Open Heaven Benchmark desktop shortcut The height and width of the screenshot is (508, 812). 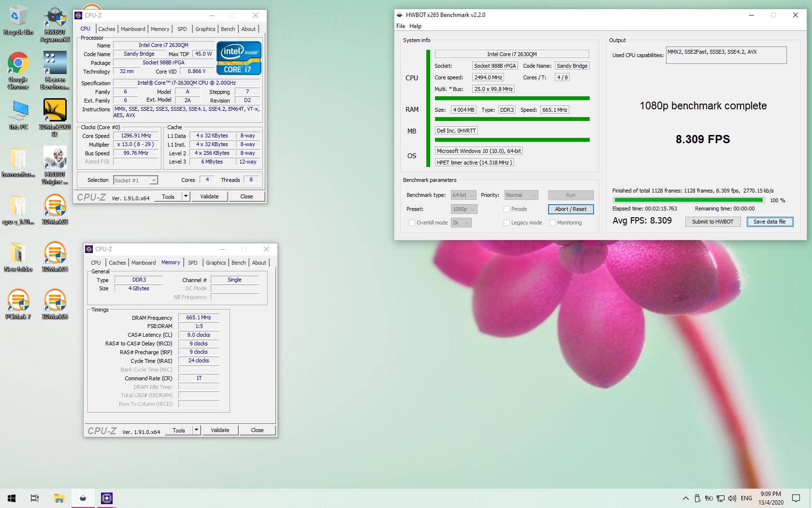[x=55, y=71]
